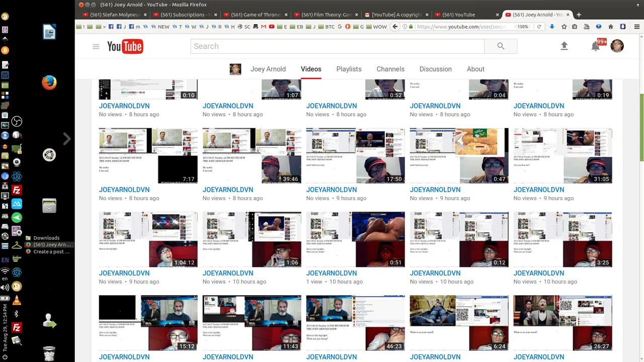Image resolution: width=644 pixels, height=362 pixels.
Task: Open the 7:17 video thumbnail
Action: pos(148,155)
